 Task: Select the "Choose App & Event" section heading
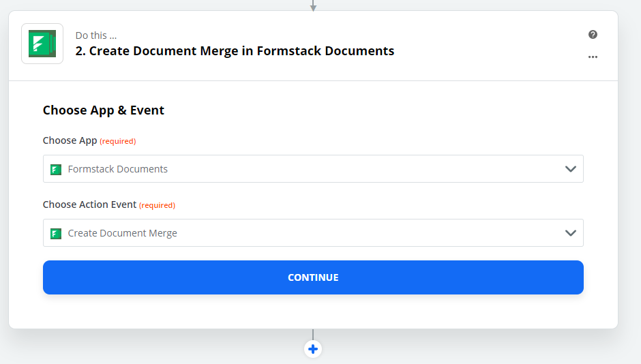tap(104, 110)
